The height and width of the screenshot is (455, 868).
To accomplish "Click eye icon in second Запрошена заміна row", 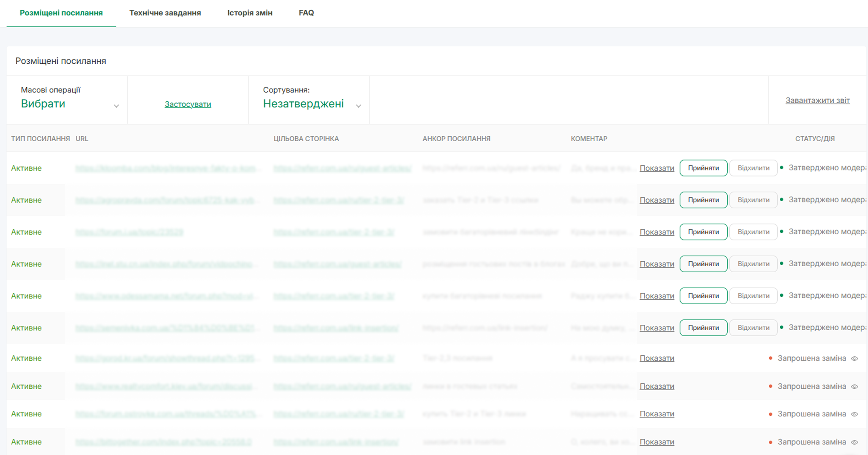I will pos(855,386).
